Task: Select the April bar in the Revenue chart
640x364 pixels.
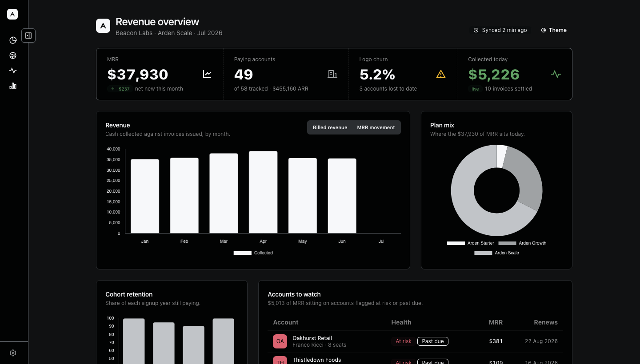Action: point(263,192)
